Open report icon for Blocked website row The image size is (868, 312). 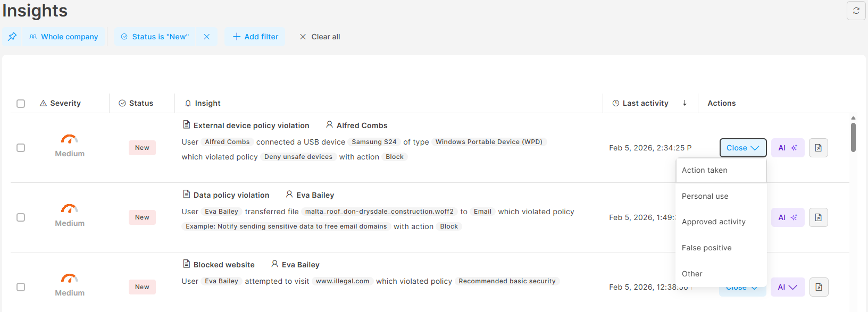819,287
